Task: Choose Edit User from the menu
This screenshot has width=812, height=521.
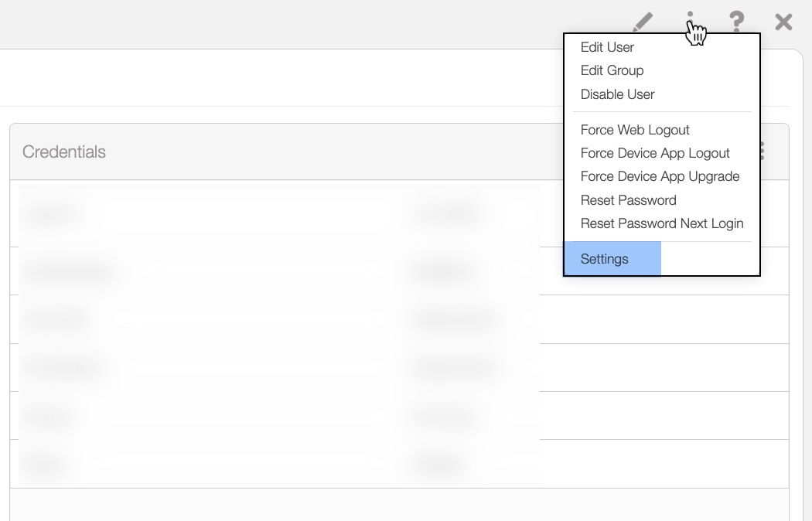Action: [607, 47]
